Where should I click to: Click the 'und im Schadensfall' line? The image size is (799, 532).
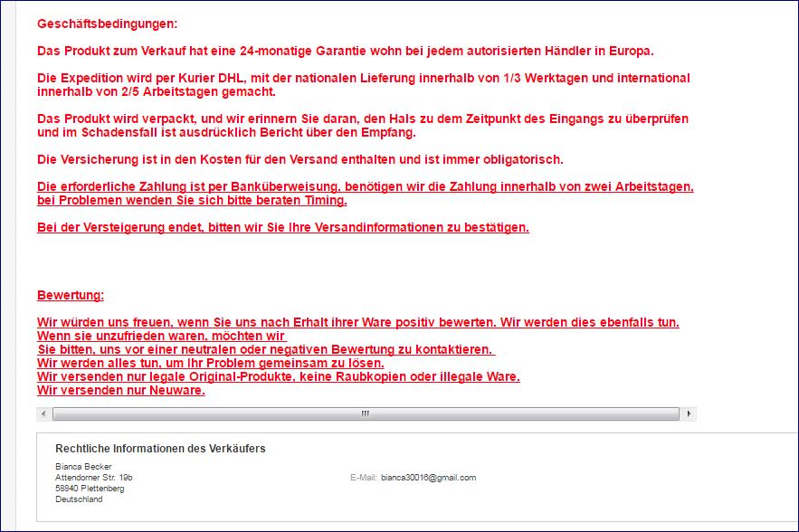pos(226,132)
